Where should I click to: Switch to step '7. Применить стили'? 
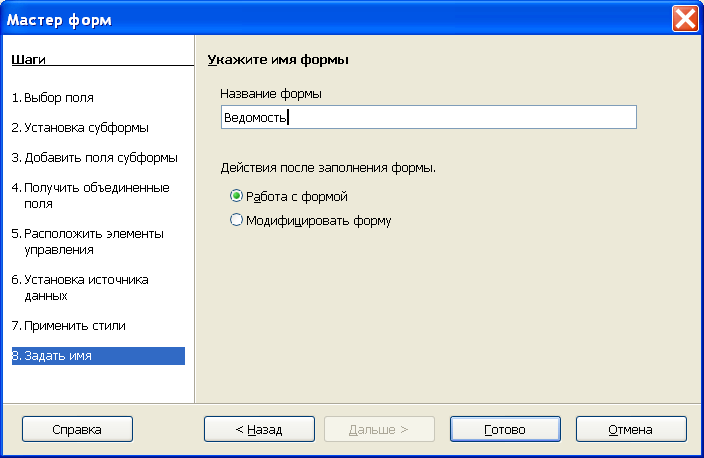tap(69, 326)
